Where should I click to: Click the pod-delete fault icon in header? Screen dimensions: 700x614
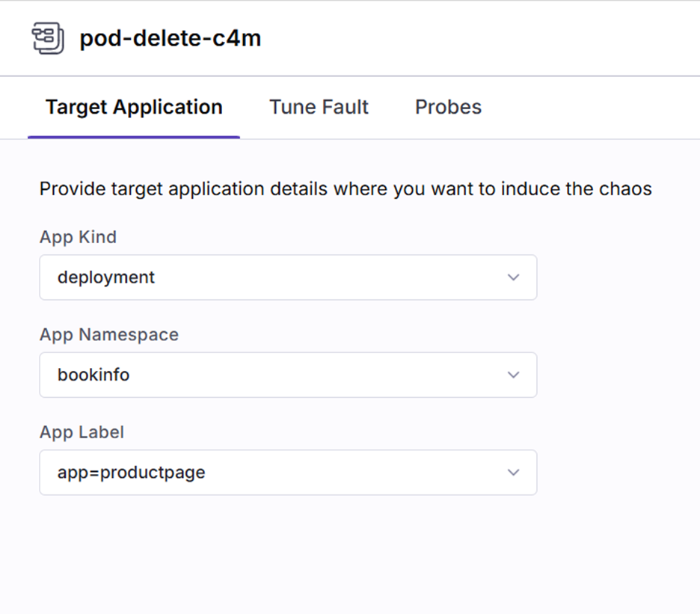48,38
